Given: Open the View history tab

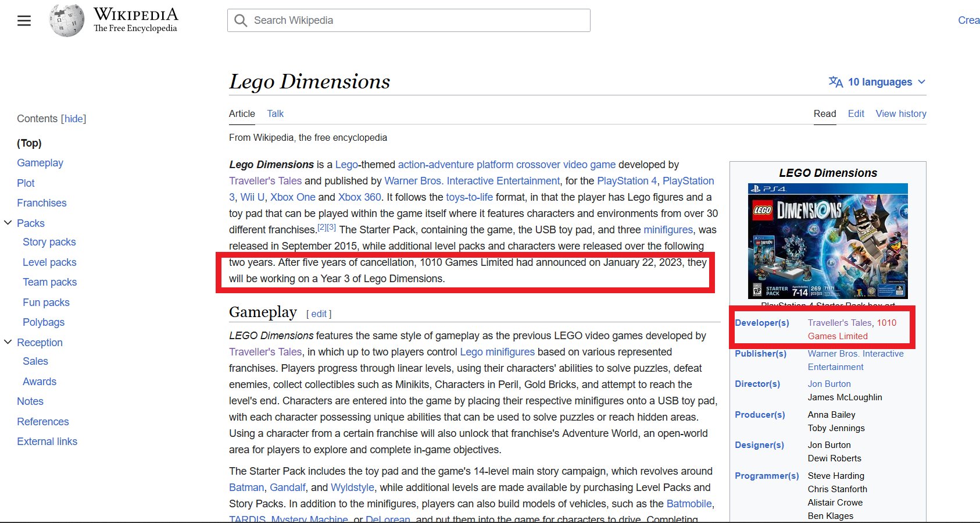Looking at the screenshot, I should 901,113.
